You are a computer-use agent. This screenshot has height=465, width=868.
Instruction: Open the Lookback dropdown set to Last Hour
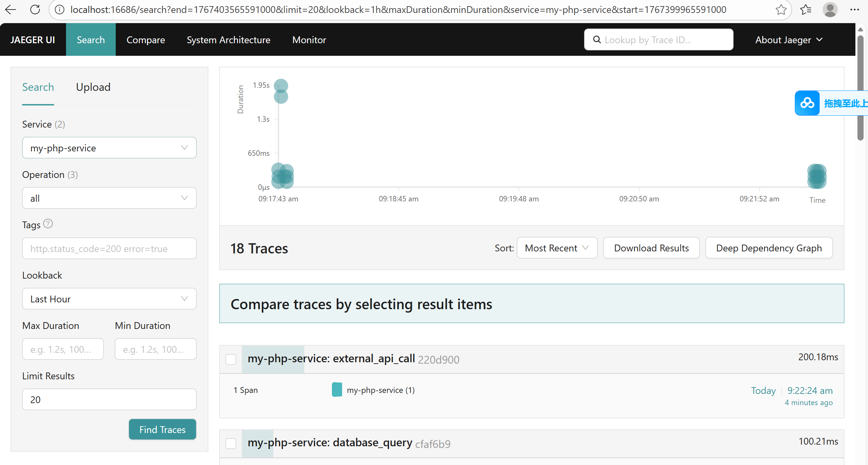(x=109, y=299)
